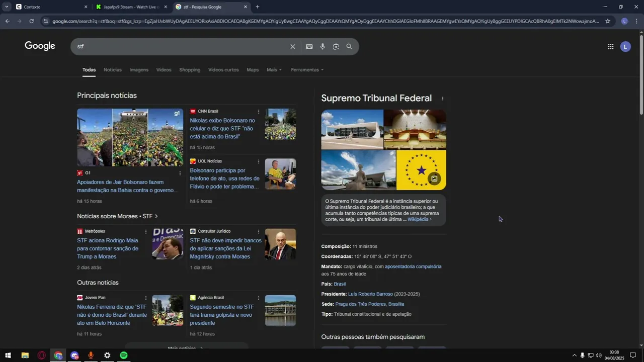The width and height of the screenshot is (644, 362).
Task: Bookmark this page with the star icon
Action: pyautogui.click(x=608, y=21)
